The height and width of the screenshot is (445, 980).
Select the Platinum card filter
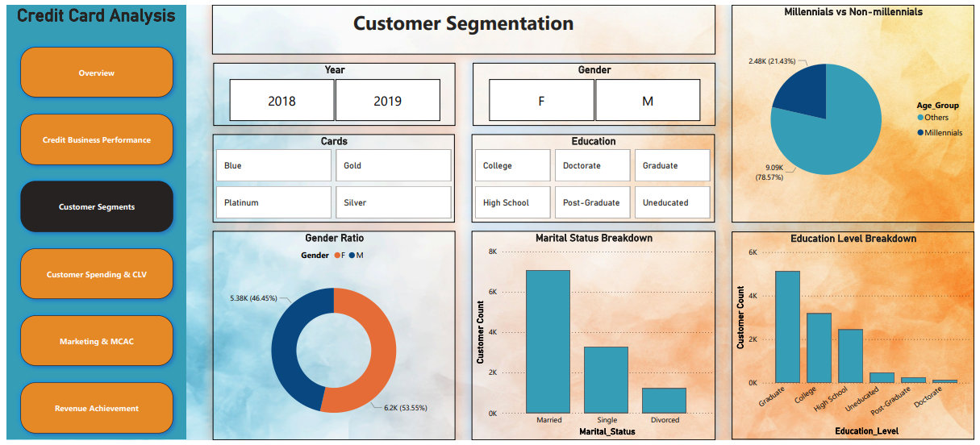(x=273, y=202)
